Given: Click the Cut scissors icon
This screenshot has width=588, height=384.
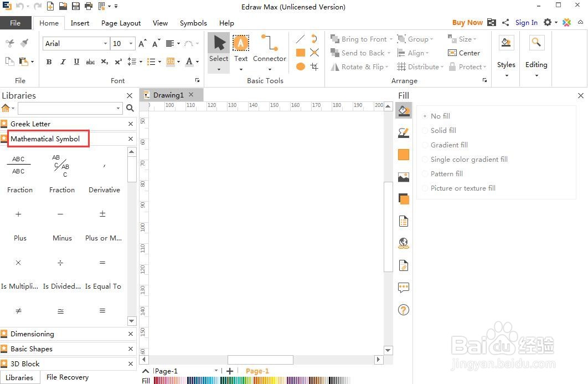Looking at the screenshot, I should click(10, 43).
